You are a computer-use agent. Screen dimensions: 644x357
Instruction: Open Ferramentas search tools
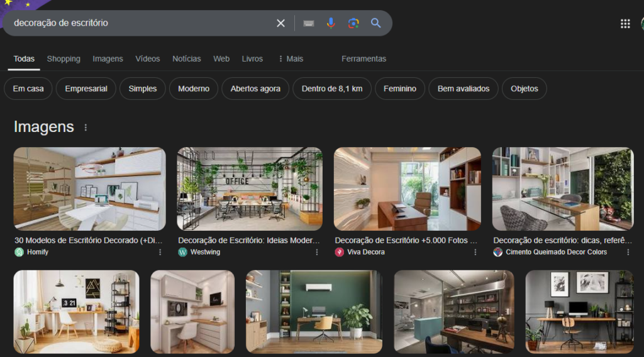364,58
